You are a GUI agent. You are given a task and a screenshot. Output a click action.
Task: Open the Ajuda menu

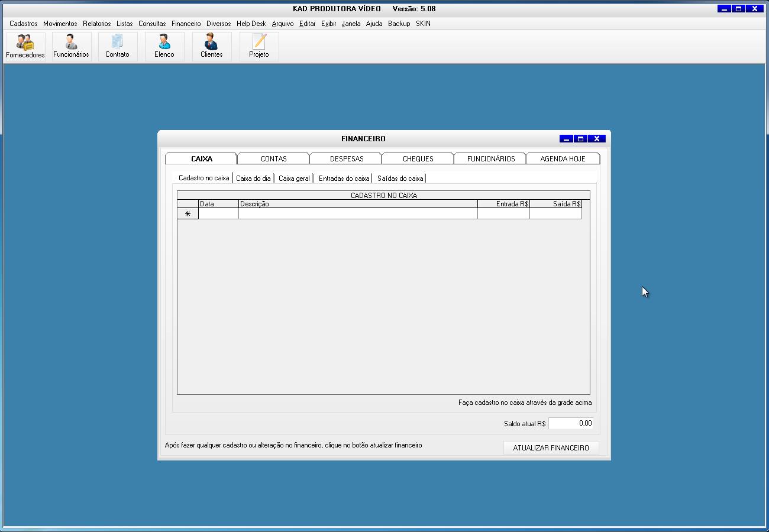(374, 24)
